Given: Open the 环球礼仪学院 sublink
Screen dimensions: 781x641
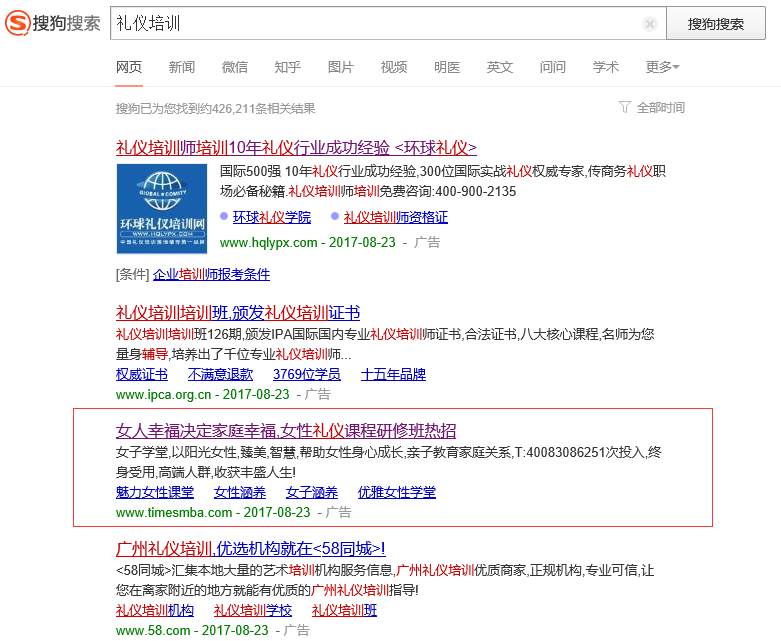Looking at the screenshot, I should [271, 217].
